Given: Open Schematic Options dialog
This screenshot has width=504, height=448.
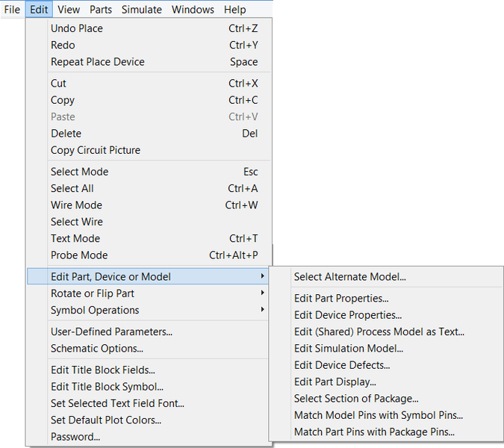Looking at the screenshot, I should coord(97,349).
